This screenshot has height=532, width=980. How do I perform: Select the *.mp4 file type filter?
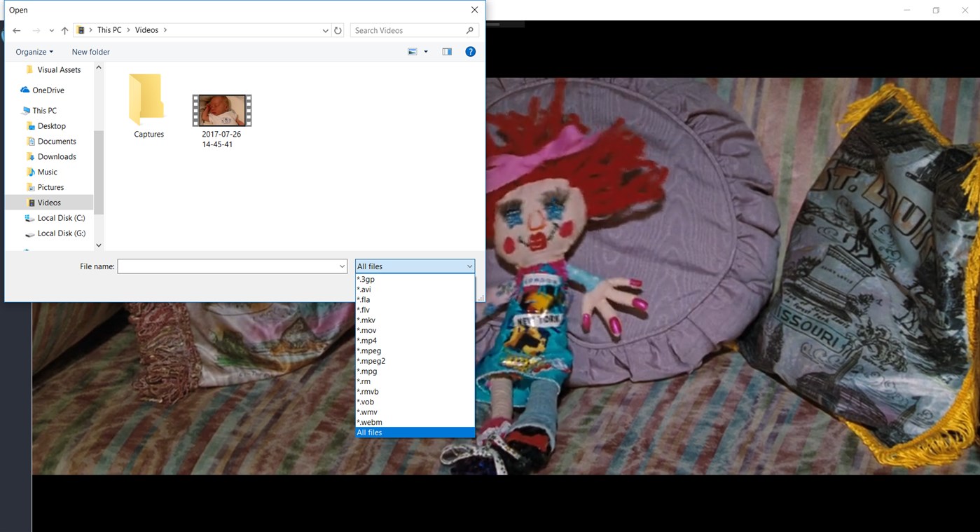(367, 341)
